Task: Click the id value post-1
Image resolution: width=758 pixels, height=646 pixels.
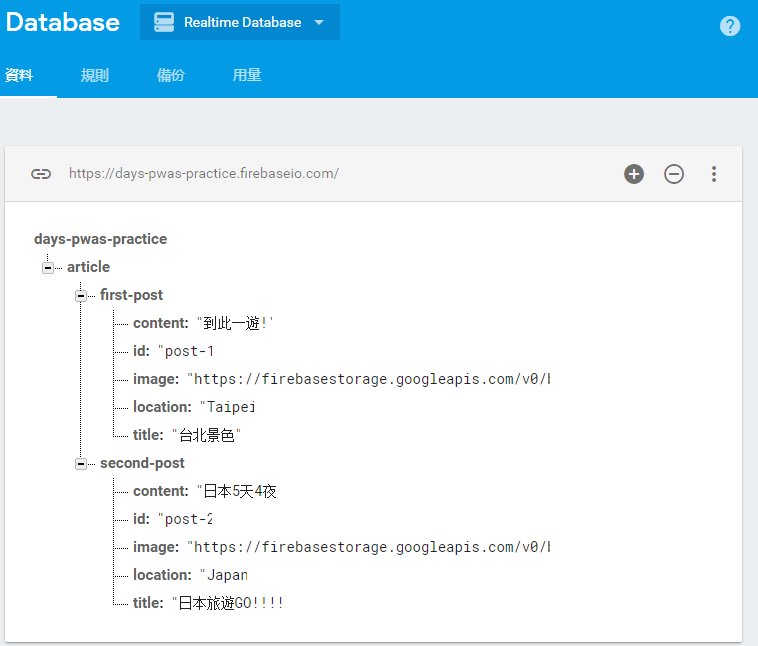Action: 186,351
